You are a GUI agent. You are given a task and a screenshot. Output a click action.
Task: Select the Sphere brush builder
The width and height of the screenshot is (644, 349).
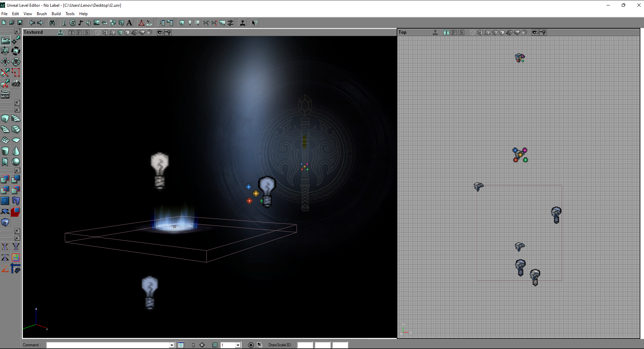pos(16,162)
